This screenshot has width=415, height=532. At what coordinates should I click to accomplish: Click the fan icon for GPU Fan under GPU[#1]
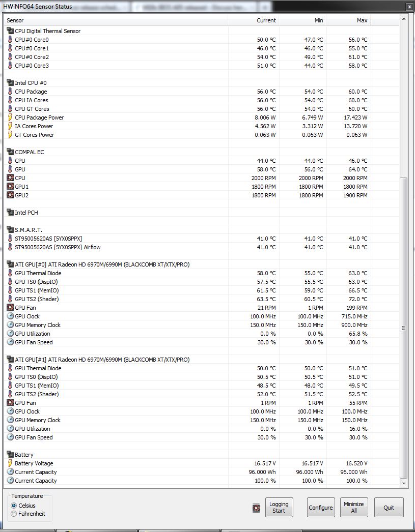[x=10, y=403]
